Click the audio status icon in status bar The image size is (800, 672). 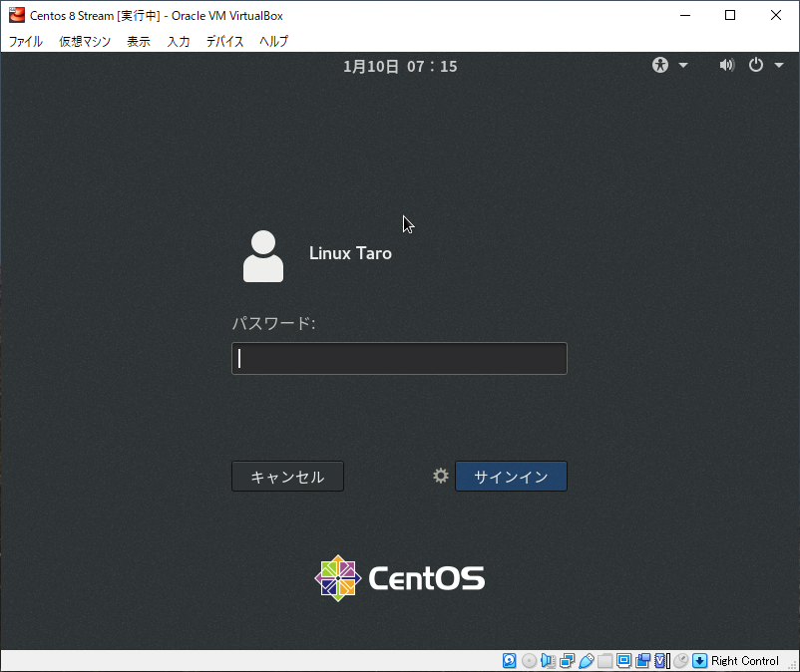pyautogui.click(x=548, y=661)
